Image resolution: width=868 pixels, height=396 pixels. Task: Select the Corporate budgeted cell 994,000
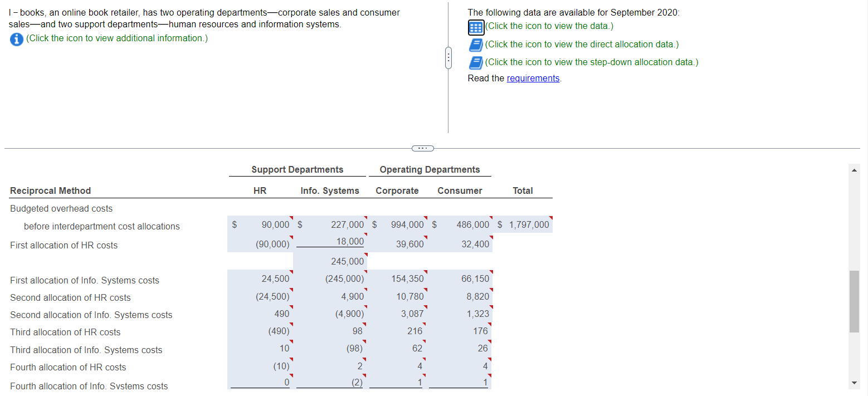pyautogui.click(x=397, y=224)
